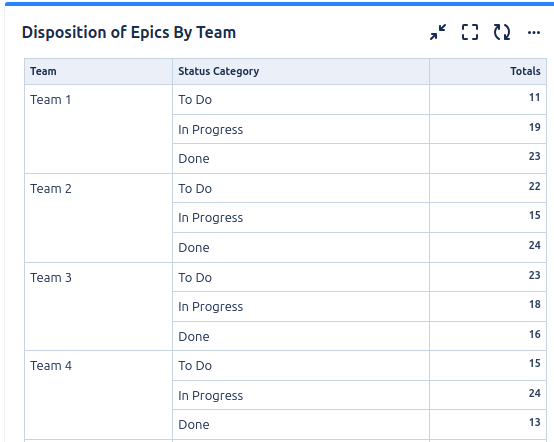Screen dimensions: 554x442
Task: Open Team 3 In Progress total 18
Action: (535, 304)
